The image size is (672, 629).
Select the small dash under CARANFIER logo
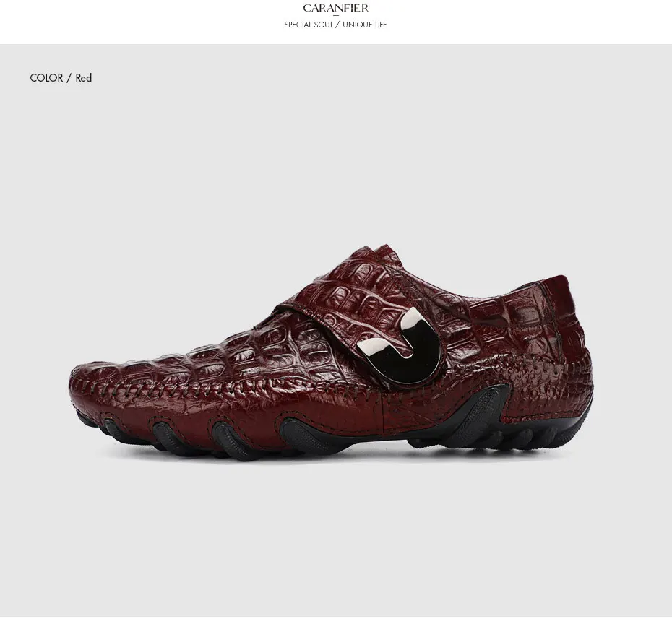pos(335,16)
